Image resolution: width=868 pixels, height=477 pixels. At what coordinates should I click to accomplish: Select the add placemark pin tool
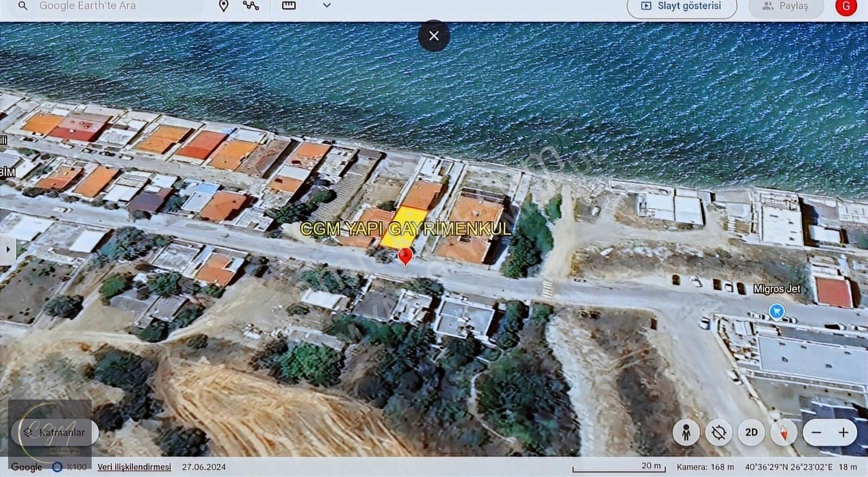tap(224, 6)
